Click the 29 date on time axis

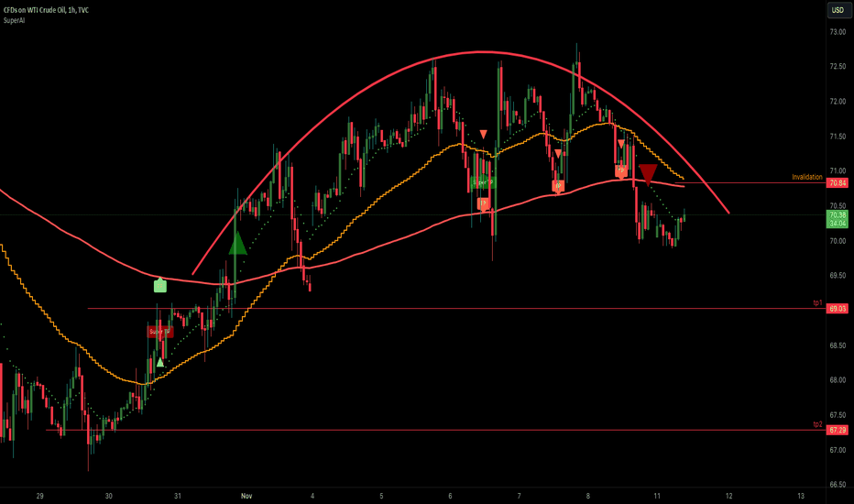tap(39, 496)
